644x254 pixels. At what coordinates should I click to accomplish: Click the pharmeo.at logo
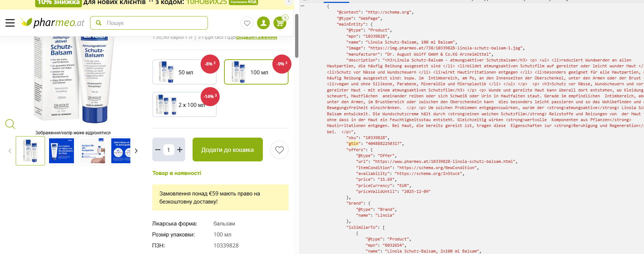52,23
